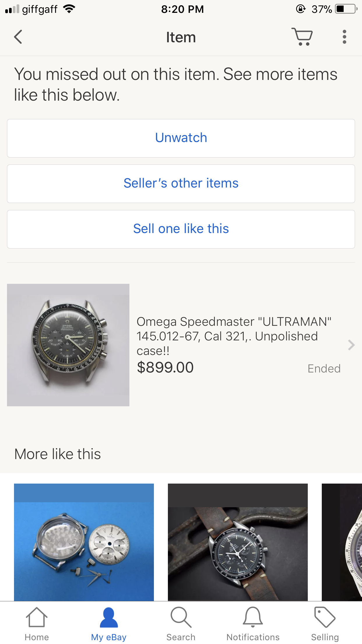362x644 pixels.
Task: Open the shopping cart
Action: tap(302, 37)
